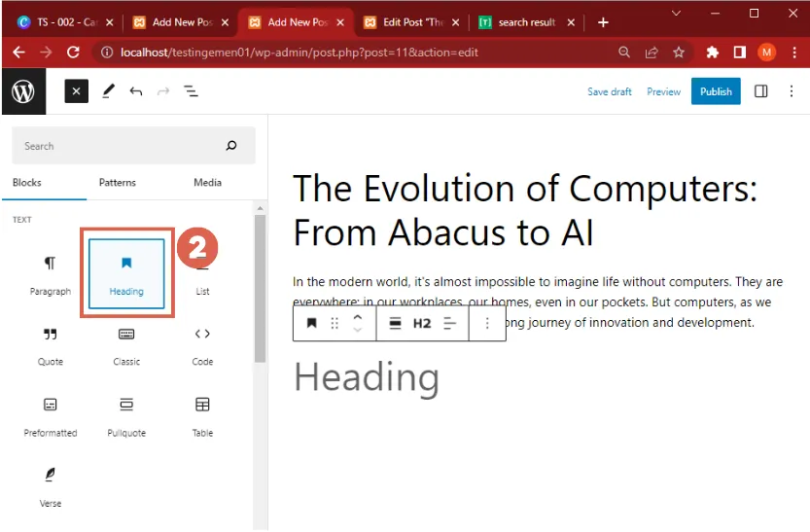The image size is (810, 532).
Task: Go forward in the browser
Action: coord(46,53)
